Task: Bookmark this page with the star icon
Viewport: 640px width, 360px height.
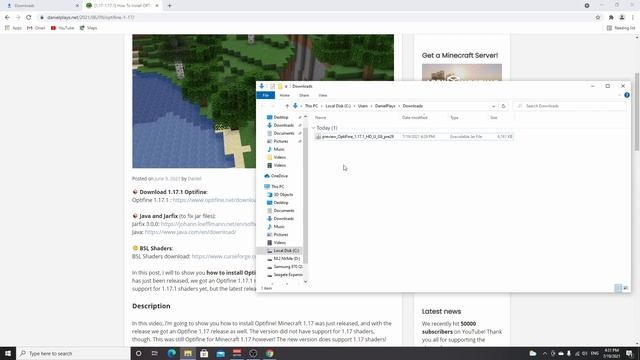Action: coord(598,18)
